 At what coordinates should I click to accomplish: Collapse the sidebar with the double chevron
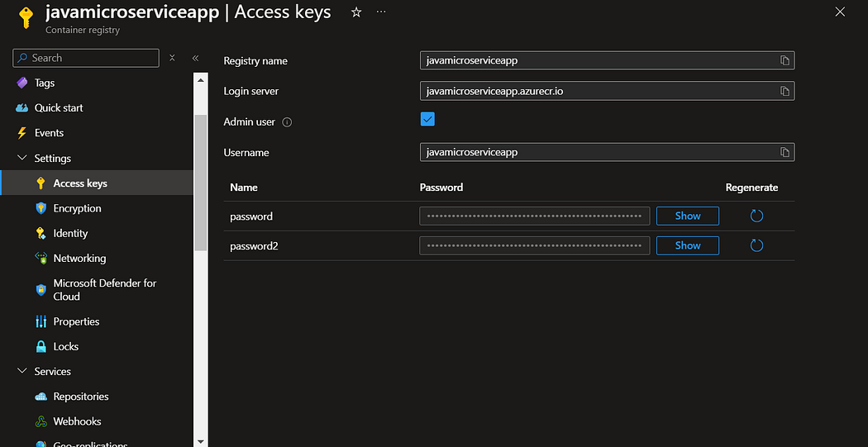[x=195, y=58]
